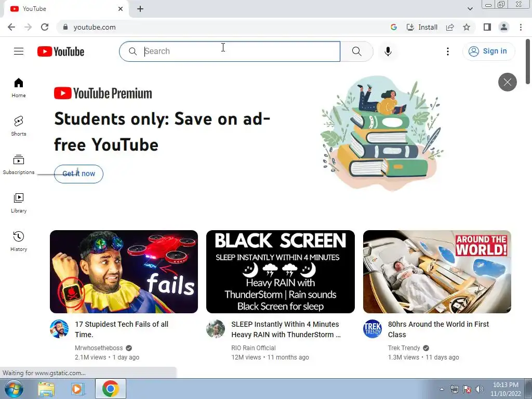
Task: Open taskbar clock 10:13 PM
Action: [506, 389]
